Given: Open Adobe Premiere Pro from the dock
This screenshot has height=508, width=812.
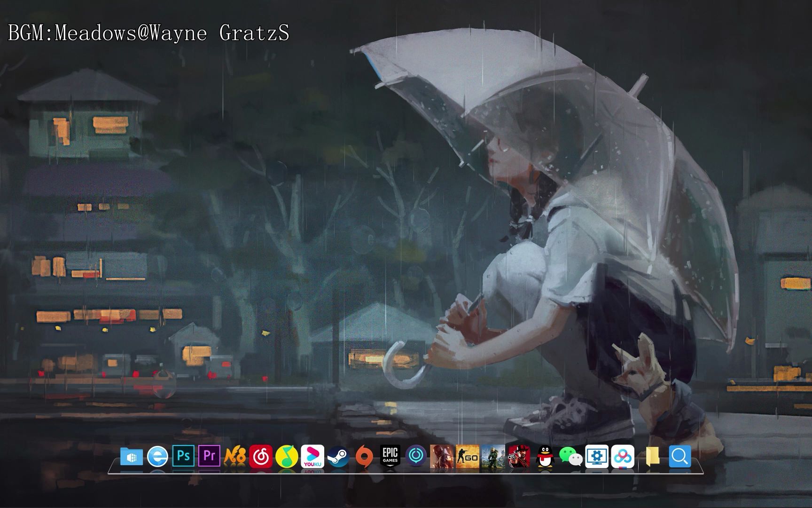Looking at the screenshot, I should pyautogui.click(x=209, y=456).
